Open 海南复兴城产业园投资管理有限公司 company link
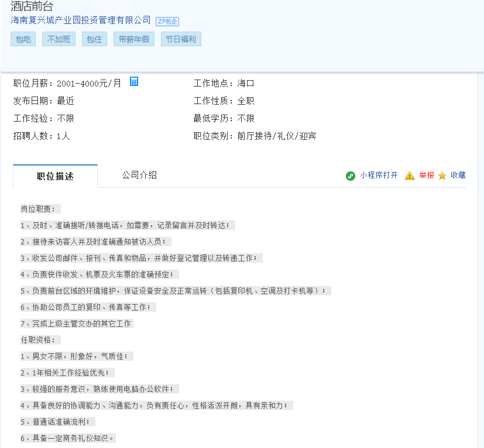The width and height of the screenshot is (484, 448). [x=81, y=20]
